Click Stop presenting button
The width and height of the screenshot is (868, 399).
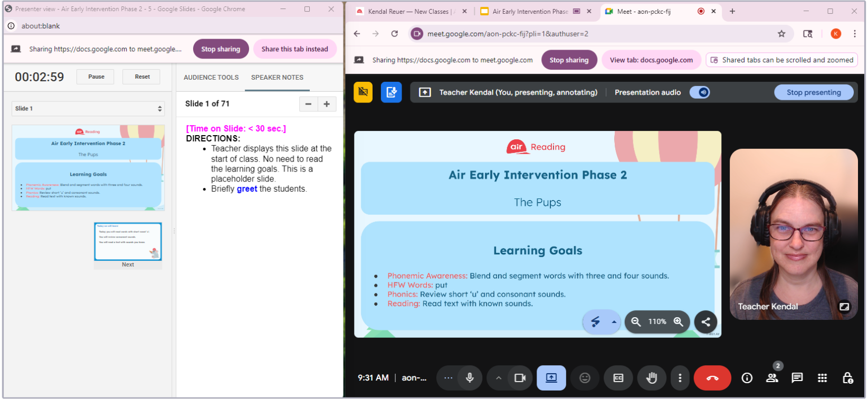tap(814, 92)
